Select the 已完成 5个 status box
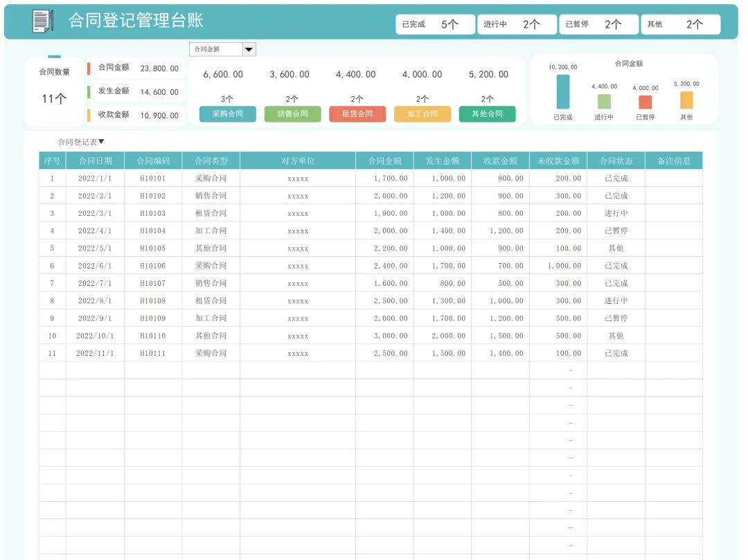Viewport: 748px width, 560px height. pyautogui.click(x=435, y=24)
